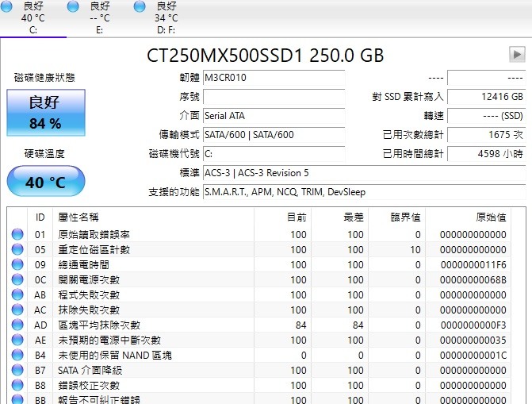The image size is (532, 404).
Task: Click the supported features field with TRIM
Action: [x=364, y=192]
